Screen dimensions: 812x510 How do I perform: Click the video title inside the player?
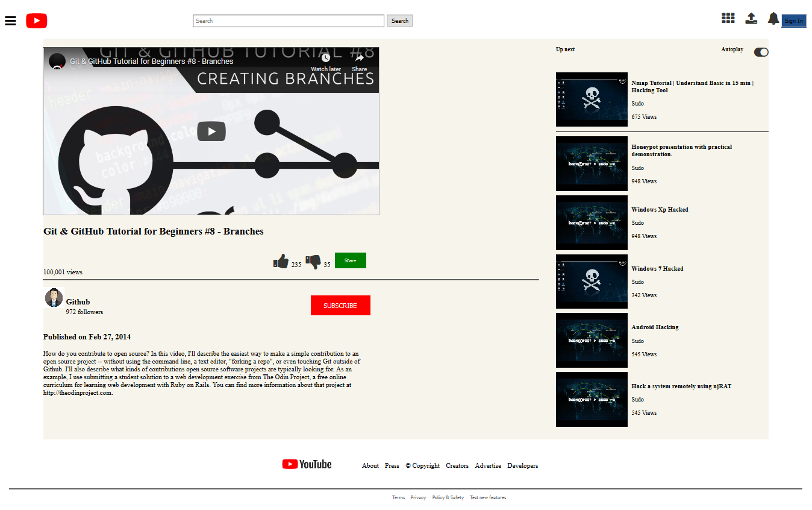(151, 61)
